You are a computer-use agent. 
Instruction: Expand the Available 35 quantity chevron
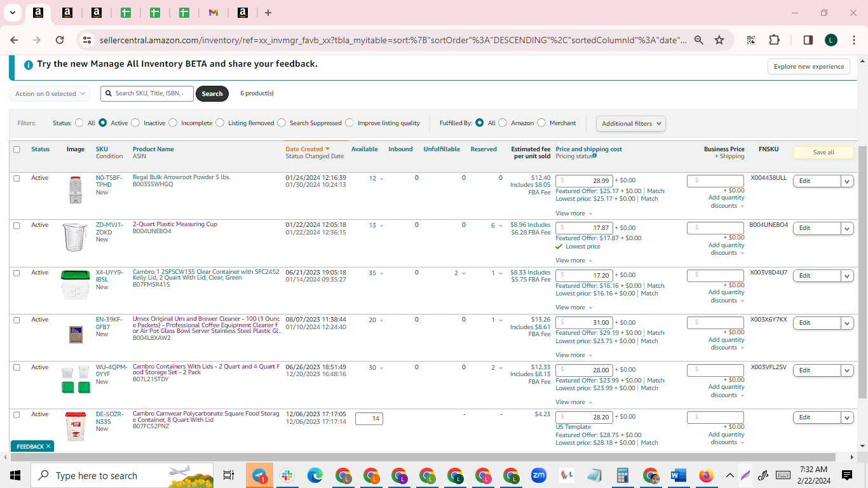(x=381, y=273)
